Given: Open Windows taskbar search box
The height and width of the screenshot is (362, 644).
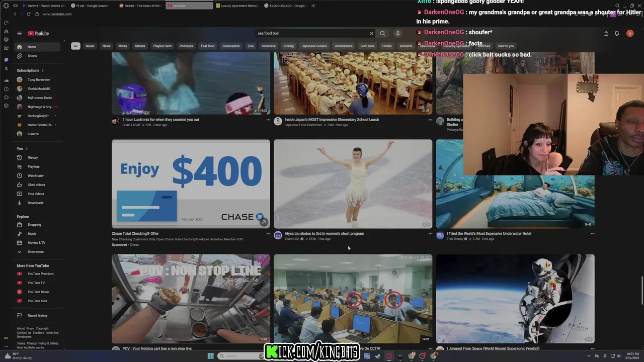Looking at the screenshot, I should click(240, 356).
